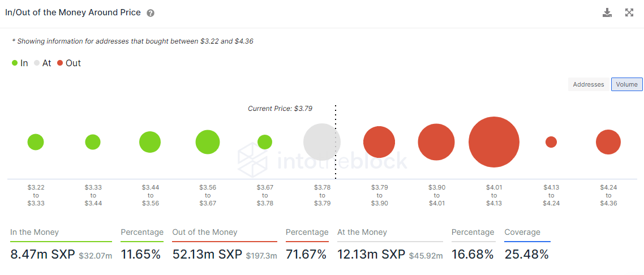This screenshot has width=644, height=275.
Task: Click the help question mark icon
Action: coord(151,13)
